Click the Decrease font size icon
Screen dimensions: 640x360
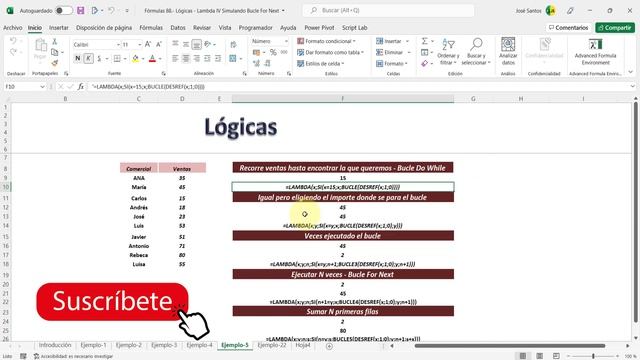point(159,44)
